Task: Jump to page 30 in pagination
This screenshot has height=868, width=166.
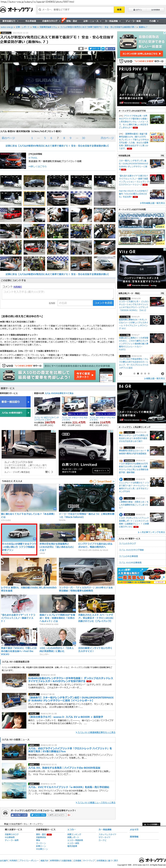Action: [x=83, y=138]
